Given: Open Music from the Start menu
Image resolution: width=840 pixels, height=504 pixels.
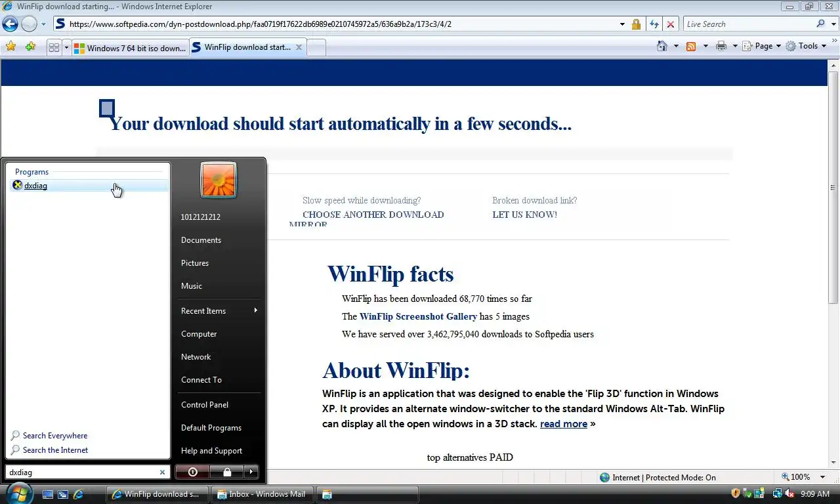Looking at the screenshot, I should pos(192,285).
